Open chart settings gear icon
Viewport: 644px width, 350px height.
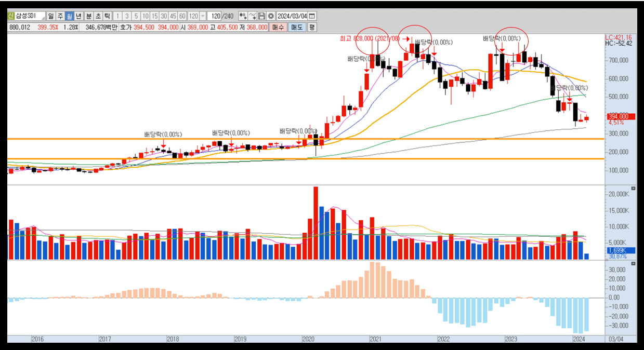[271, 16]
